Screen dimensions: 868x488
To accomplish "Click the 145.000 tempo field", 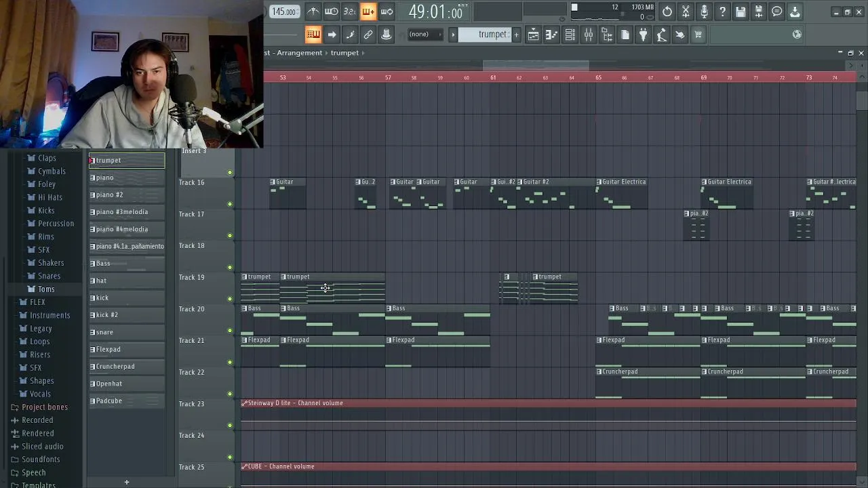I will click(x=284, y=12).
